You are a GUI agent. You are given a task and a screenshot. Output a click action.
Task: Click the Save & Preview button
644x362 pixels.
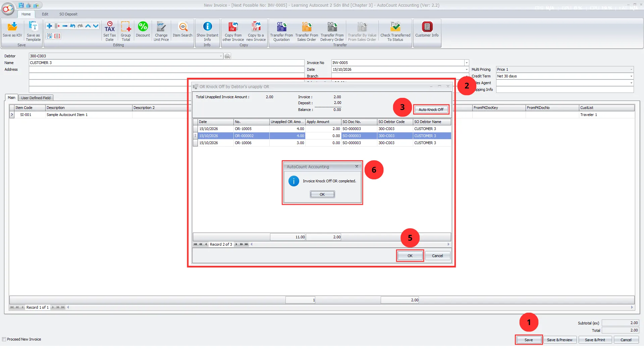[x=559, y=340]
